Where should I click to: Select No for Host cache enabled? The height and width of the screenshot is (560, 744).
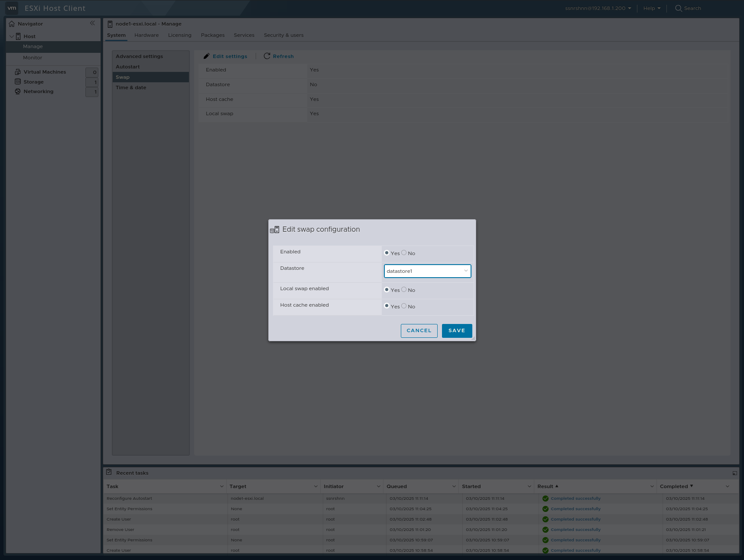click(404, 306)
